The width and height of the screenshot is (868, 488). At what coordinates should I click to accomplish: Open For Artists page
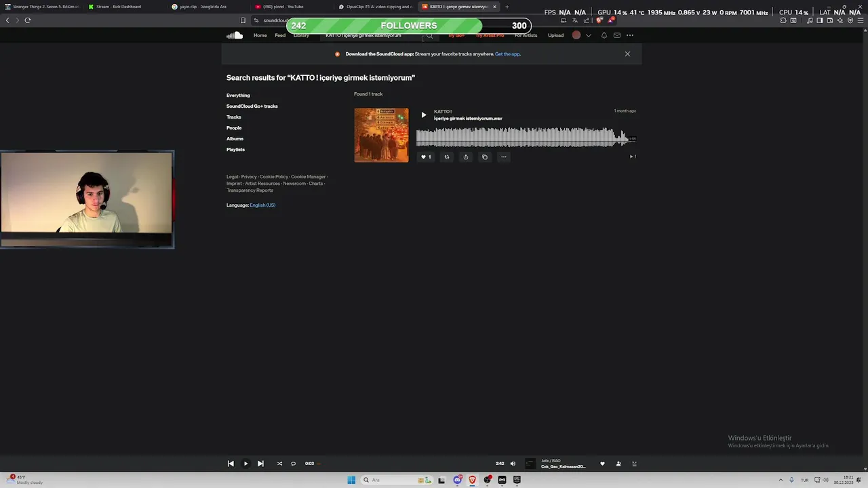526,35
